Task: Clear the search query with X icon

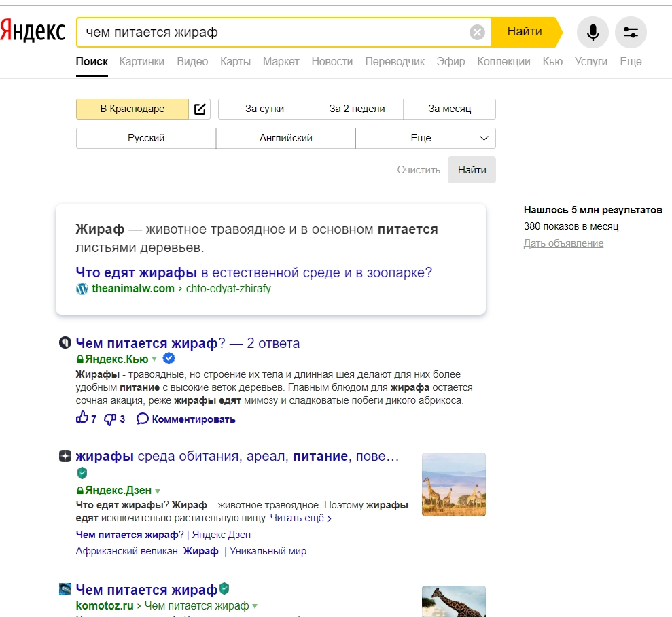Action: click(x=477, y=32)
